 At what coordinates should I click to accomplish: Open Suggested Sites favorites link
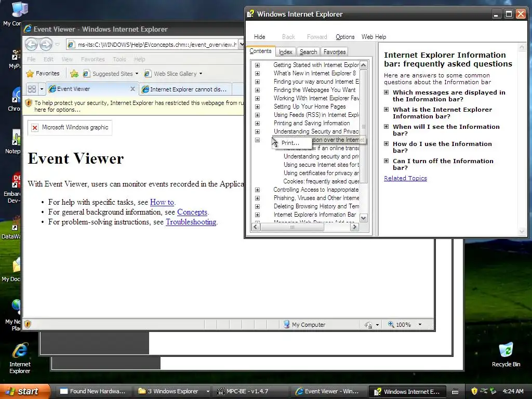point(111,74)
